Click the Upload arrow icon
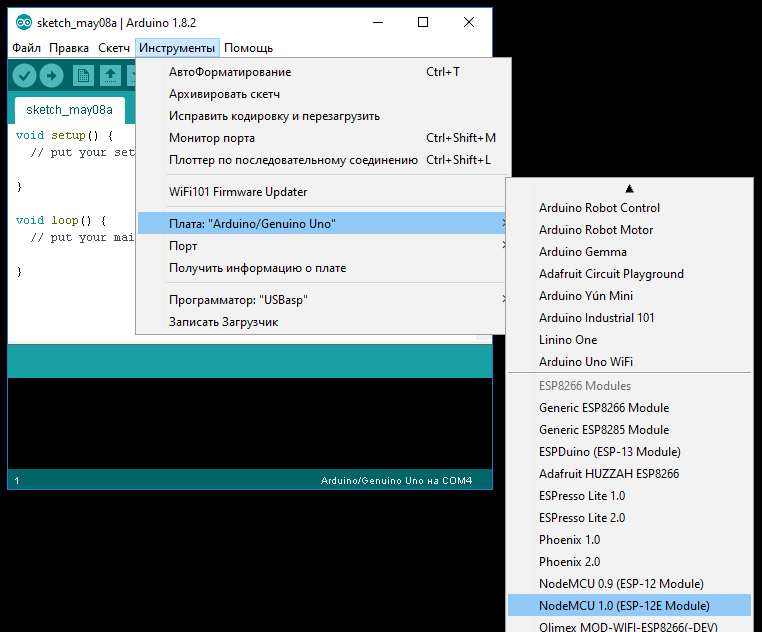762x632 pixels. pyautogui.click(x=52, y=75)
